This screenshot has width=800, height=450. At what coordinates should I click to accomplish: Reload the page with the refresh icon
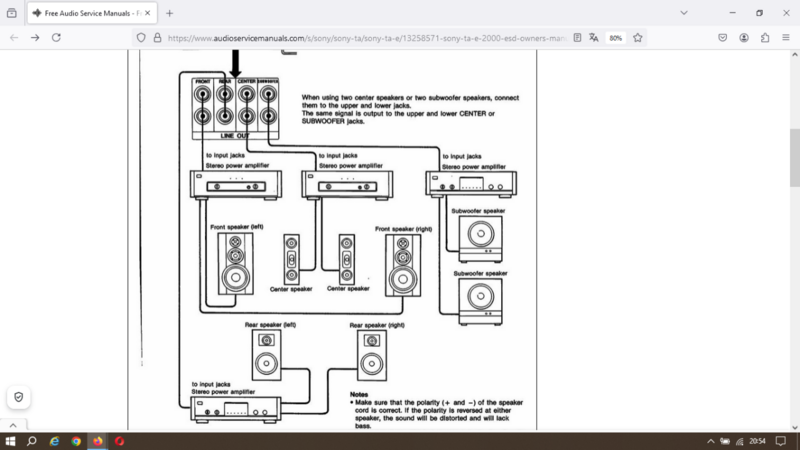[56, 37]
